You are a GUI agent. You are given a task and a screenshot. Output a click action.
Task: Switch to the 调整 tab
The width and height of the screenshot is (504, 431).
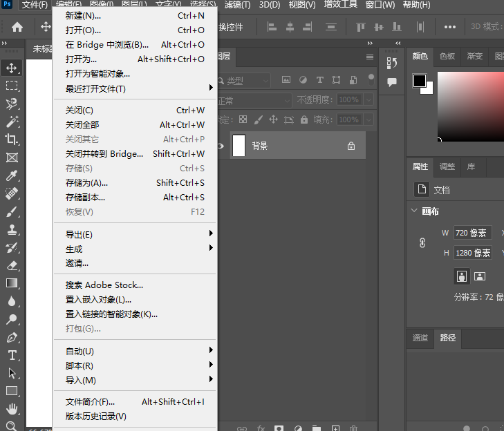(x=447, y=166)
